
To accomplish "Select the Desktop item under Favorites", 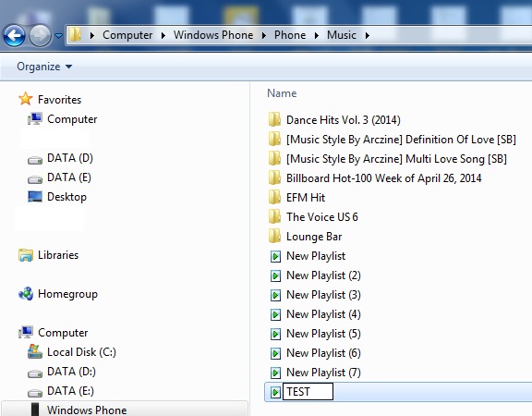I will [x=66, y=197].
